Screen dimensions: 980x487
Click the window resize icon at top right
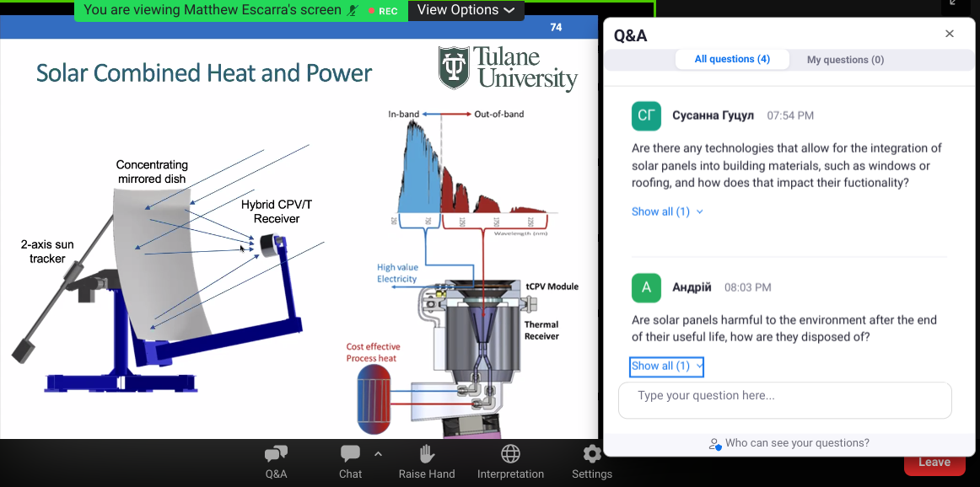pos(954,3)
